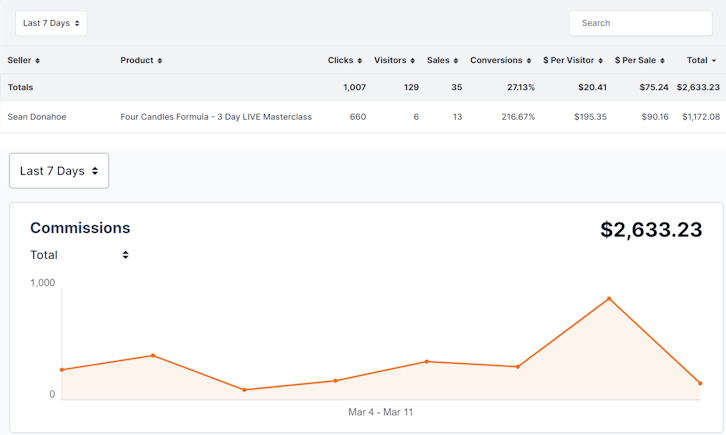Toggle Total column descending sort arrow

[x=714, y=61]
